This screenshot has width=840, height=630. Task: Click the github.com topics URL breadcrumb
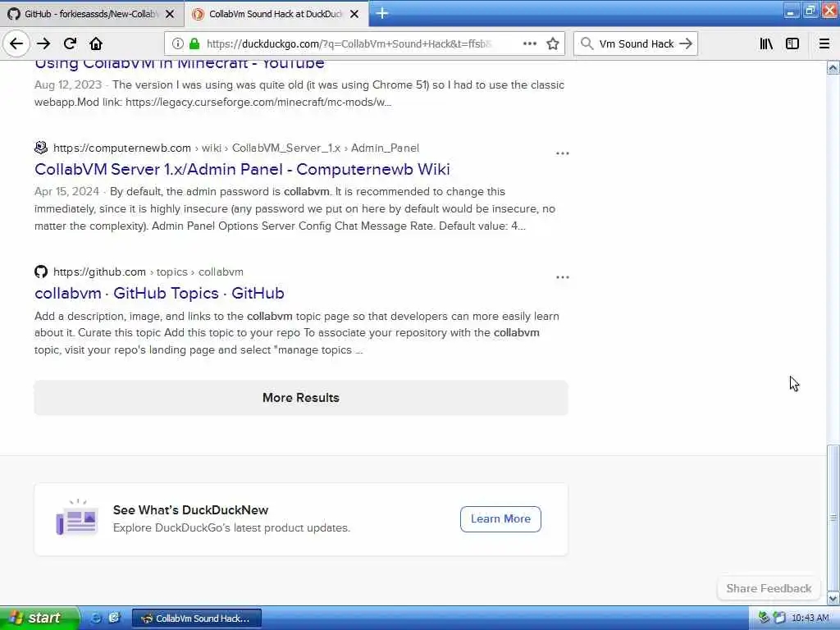(148, 272)
